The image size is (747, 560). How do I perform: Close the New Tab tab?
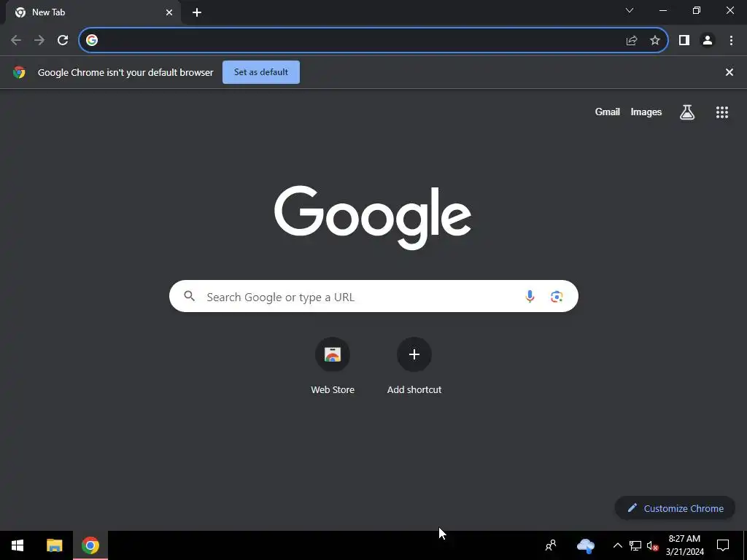[x=169, y=13]
